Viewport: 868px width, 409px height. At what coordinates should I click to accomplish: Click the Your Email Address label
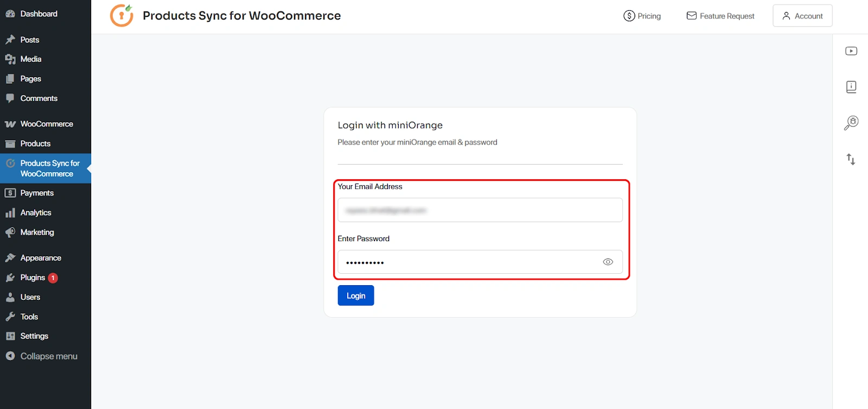[370, 186]
